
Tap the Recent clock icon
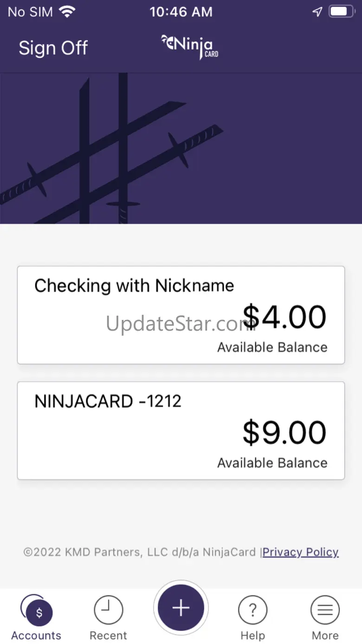pyautogui.click(x=109, y=611)
